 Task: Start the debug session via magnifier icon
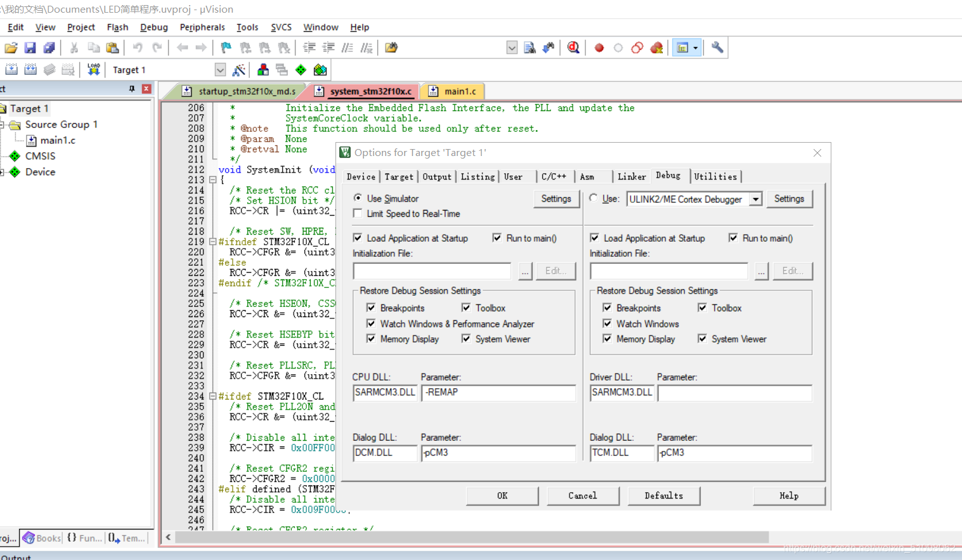point(573,48)
